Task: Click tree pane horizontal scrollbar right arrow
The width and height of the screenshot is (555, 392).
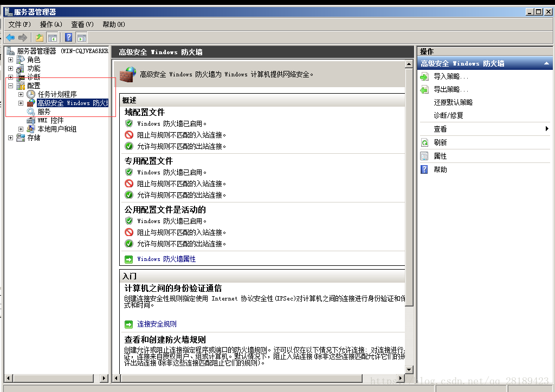Action: coord(104,378)
